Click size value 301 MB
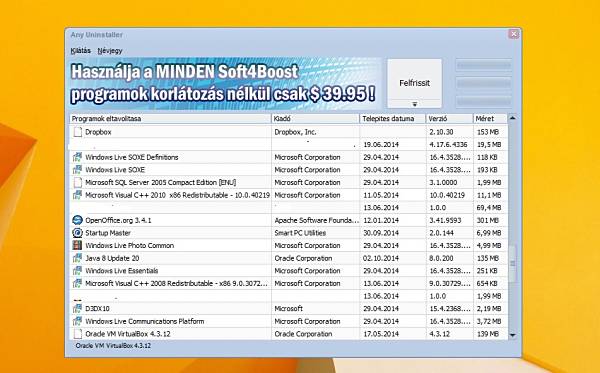Viewport: 600px width, 373px height. (x=488, y=220)
